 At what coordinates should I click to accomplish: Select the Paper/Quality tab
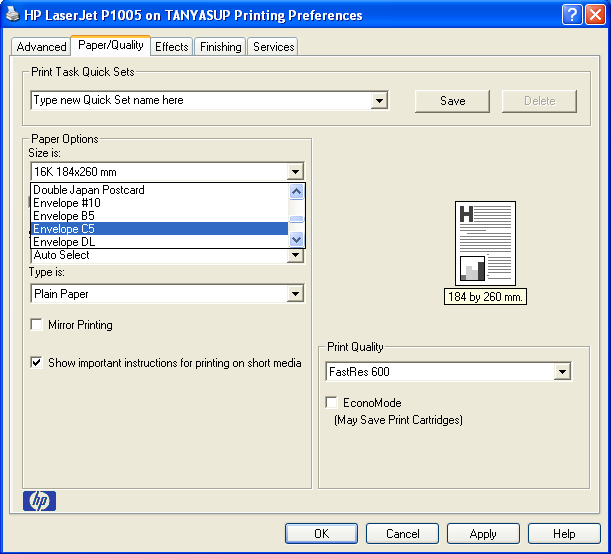[111, 45]
